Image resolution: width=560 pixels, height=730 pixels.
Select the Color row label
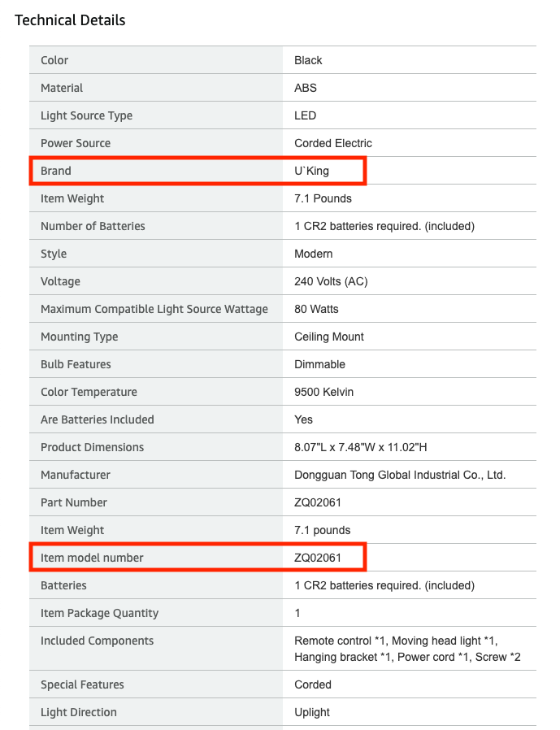point(54,60)
